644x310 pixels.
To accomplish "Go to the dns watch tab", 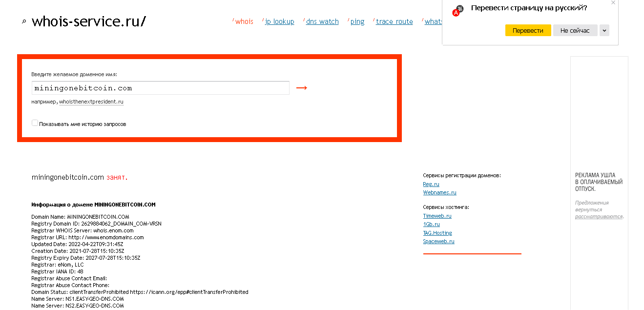I will pos(322,21).
